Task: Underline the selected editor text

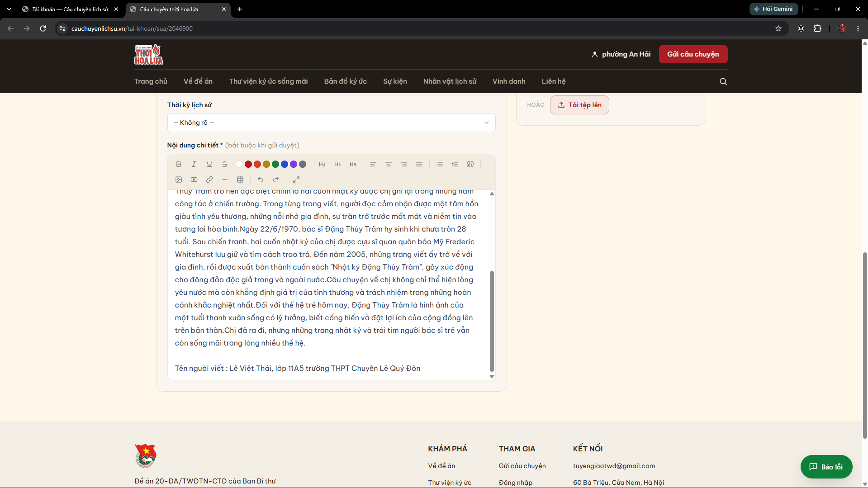Action: pos(209,164)
